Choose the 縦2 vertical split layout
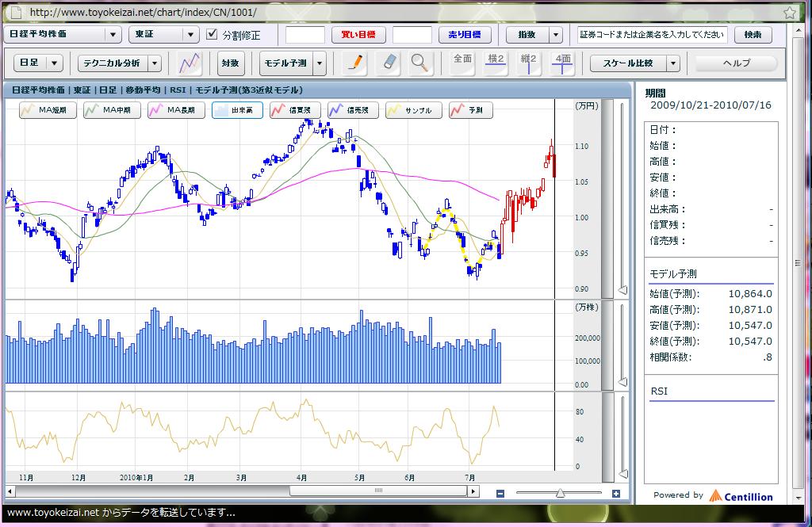 (x=529, y=63)
